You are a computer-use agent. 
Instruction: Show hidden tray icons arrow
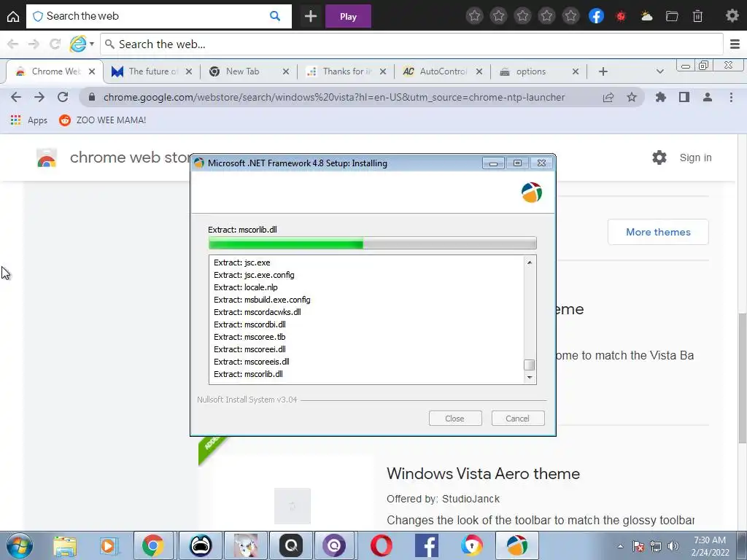(x=620, y=546)
